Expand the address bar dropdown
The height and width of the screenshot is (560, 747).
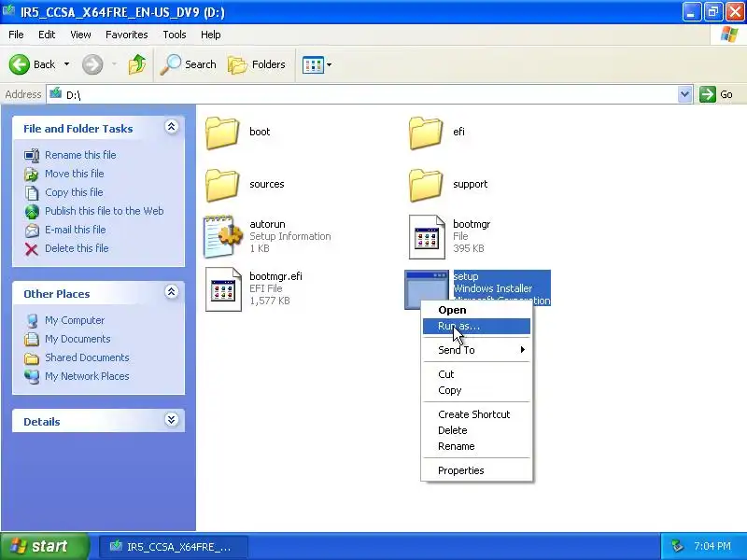pos(684,94)
